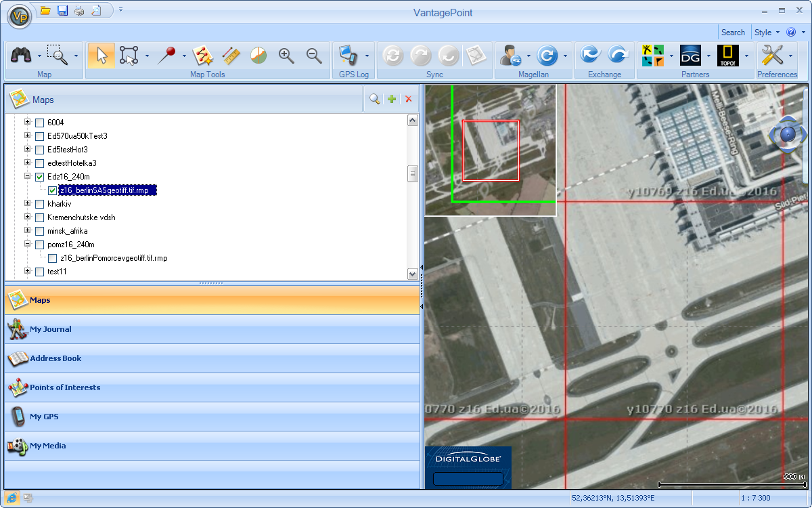Uncheck the Edz16_240m map checkbox

click(x=40, y=177)
